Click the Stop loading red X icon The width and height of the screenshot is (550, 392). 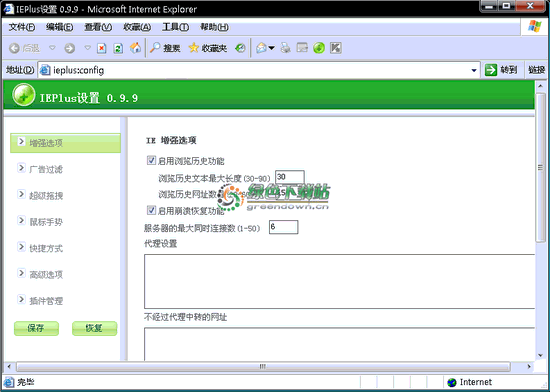click(101, 48)
